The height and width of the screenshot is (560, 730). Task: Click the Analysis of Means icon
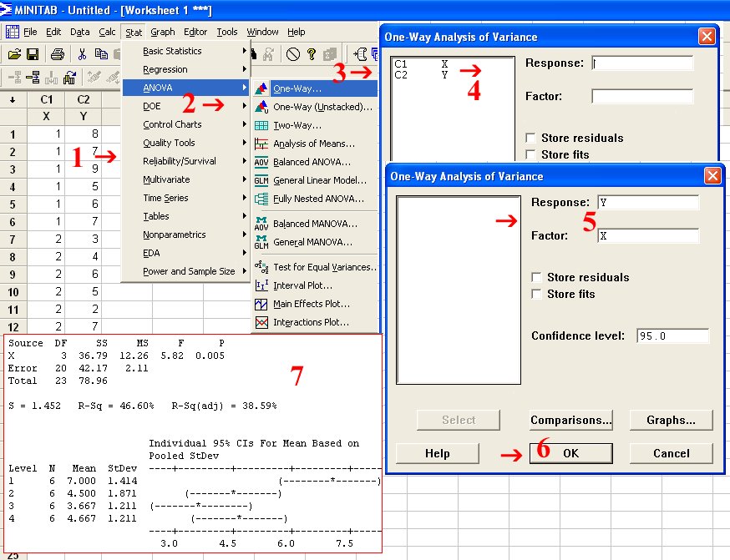[x=261, y=144]
